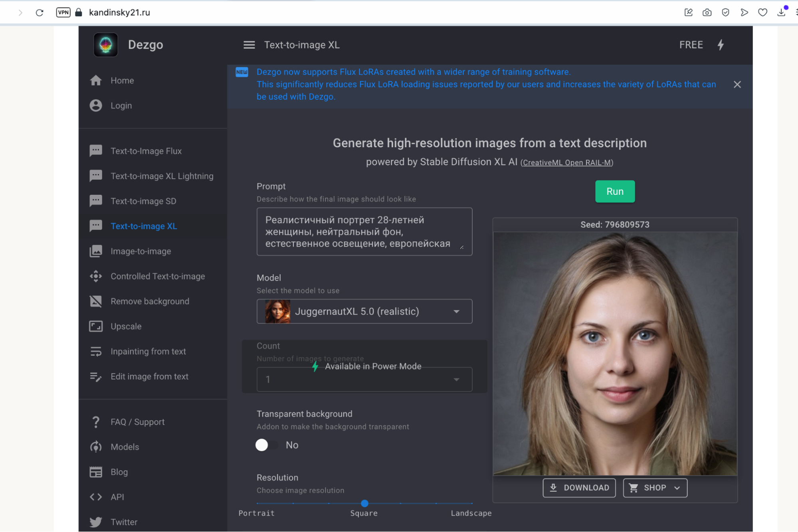Click the browser snapshot camera icon
This screenshot has height=532, width=798.
(x=707, y=12)
